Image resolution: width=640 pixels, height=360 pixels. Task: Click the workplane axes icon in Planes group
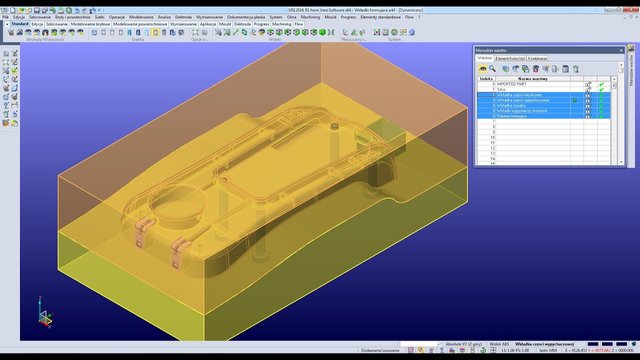coord(345,32)
